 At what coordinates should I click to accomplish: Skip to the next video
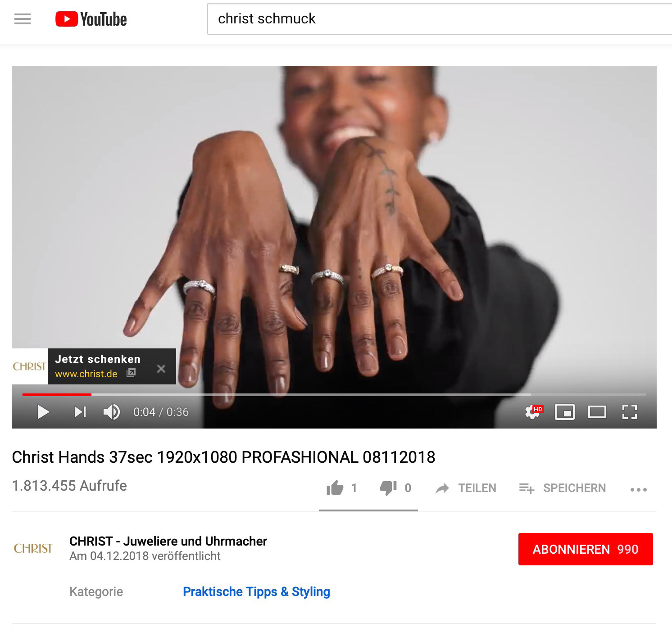point(80,412)
